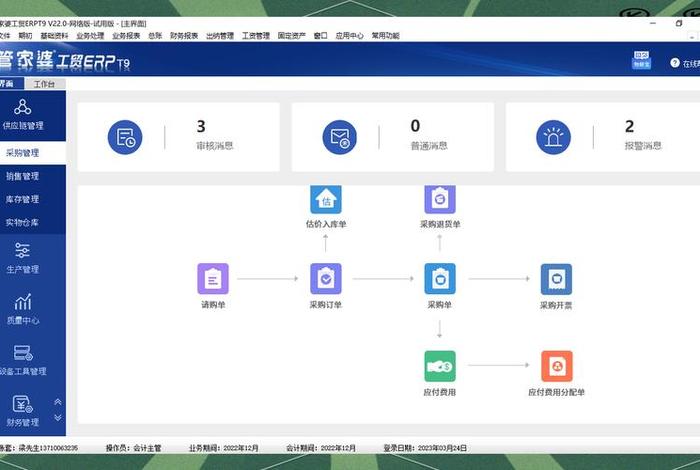Click the 普通消息 count 0
The image size is (700, 470).
coord(415,126)
